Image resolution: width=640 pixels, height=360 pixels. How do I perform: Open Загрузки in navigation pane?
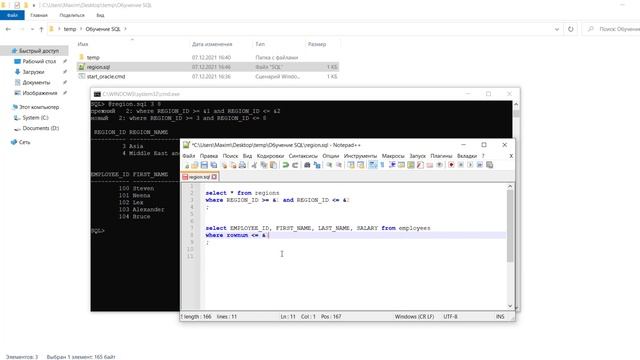33,72
